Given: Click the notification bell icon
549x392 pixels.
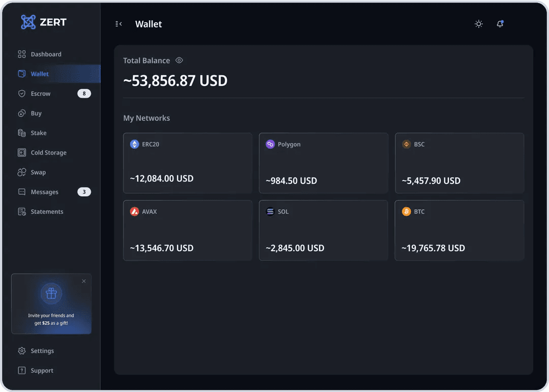Looking at the screenshot, I should click(500, 24).
